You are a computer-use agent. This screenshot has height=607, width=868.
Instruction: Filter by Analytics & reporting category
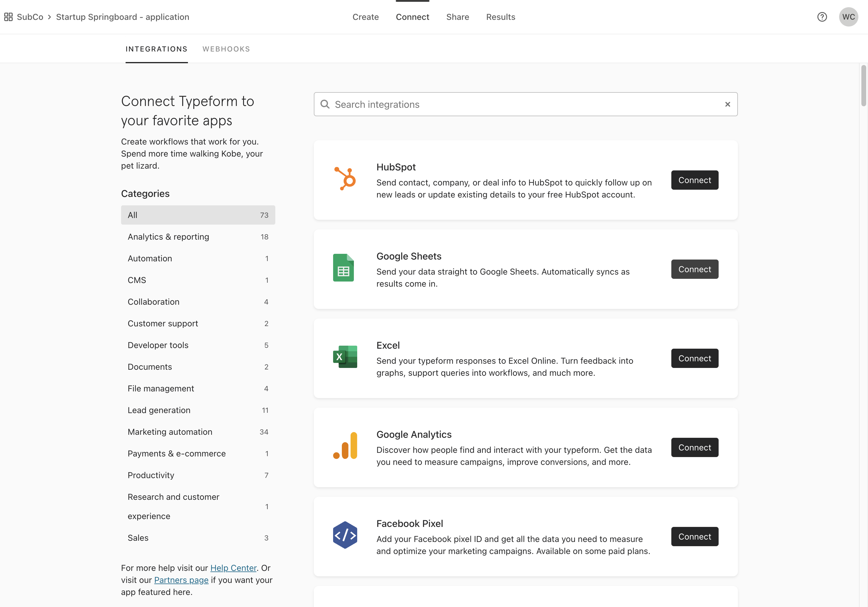point(198,237)
